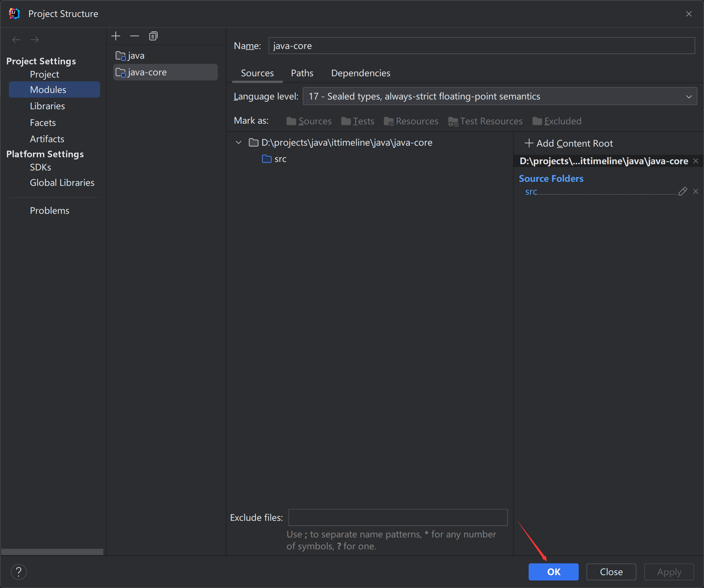
Task: Click the Forward navigation arrow
Action: pyautogui.click(x=35, y=40)
